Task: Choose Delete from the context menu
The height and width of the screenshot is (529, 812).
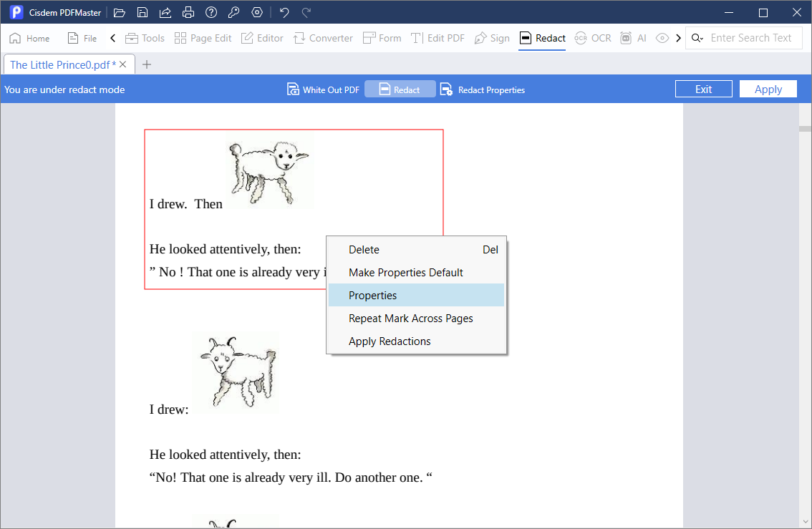Action: pos(416,250)
